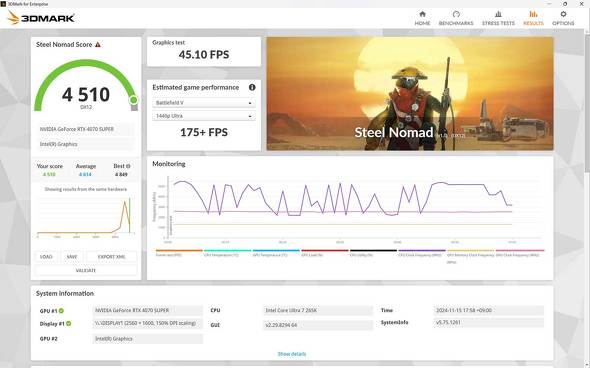
Task: Click the SAVE button
Action: tap(71, 257)
